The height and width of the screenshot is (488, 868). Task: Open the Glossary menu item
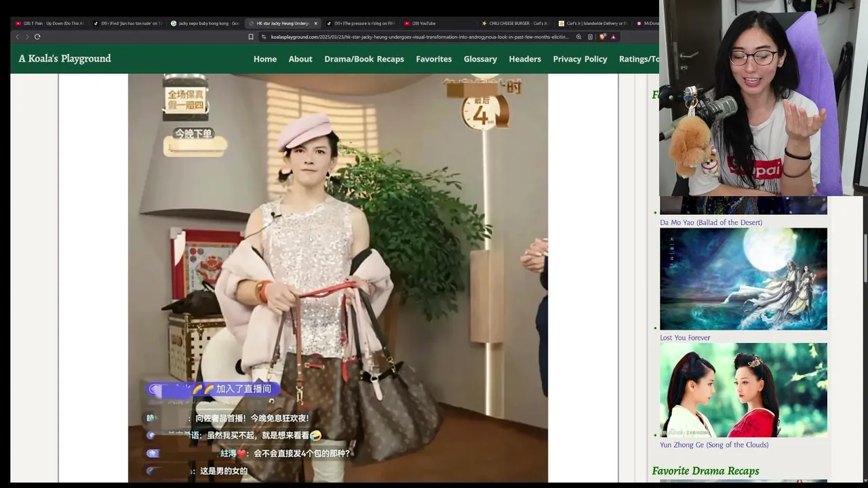tap(480, 59)
